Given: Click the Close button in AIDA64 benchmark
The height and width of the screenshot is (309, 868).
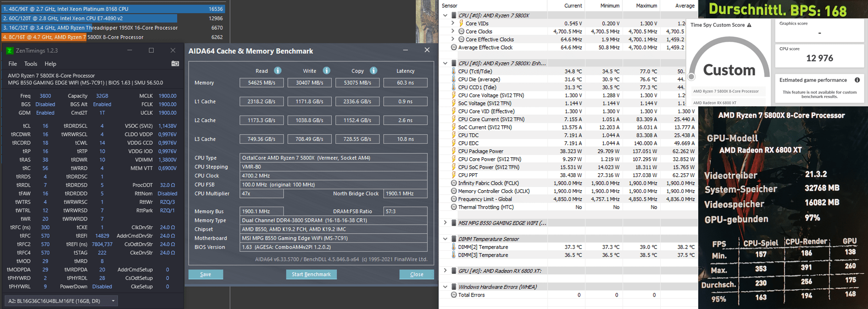Looking at the screenshot, I should coord(417,274).
